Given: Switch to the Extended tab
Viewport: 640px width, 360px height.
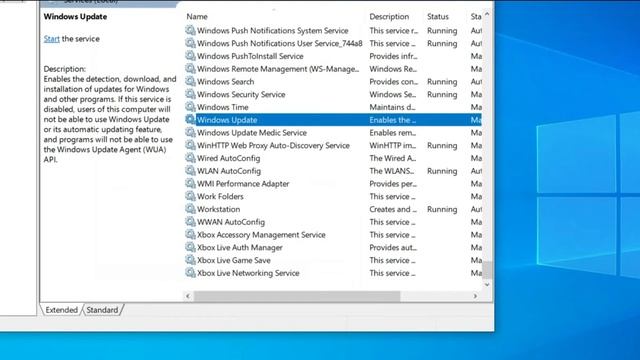Looking at the screenshot, I should coord(61,310).
